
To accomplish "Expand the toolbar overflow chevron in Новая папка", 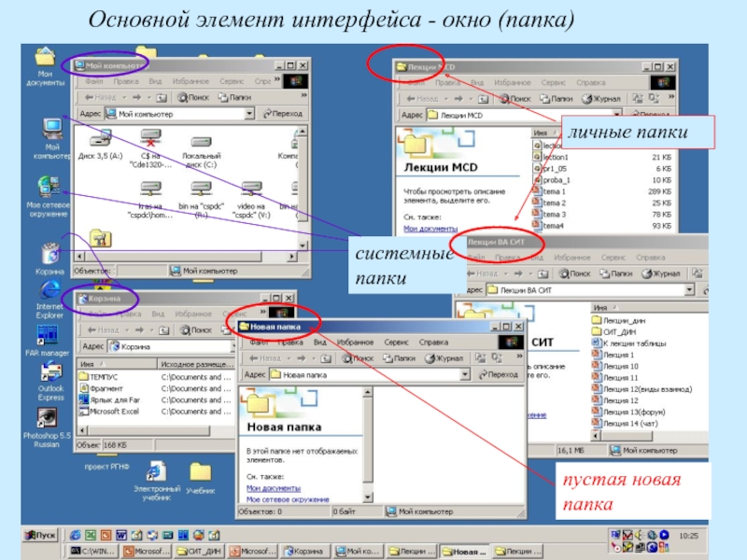I will 519,357.
